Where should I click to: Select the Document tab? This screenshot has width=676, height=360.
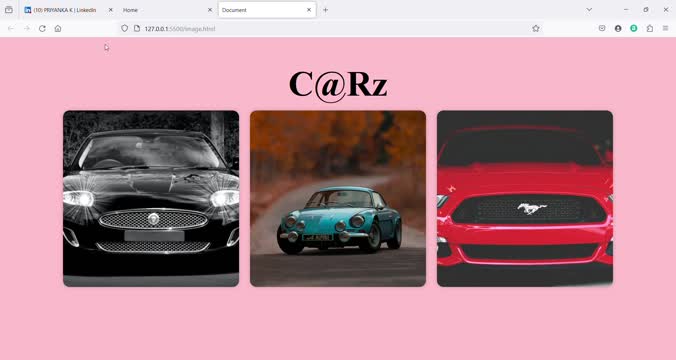267,10
